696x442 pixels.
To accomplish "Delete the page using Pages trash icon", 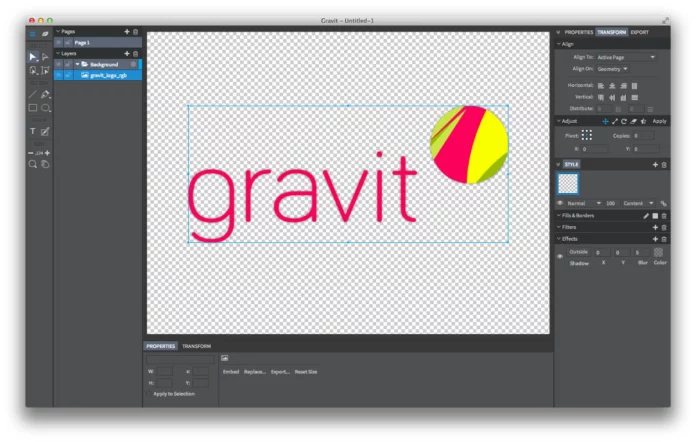I will coord(136,32).
